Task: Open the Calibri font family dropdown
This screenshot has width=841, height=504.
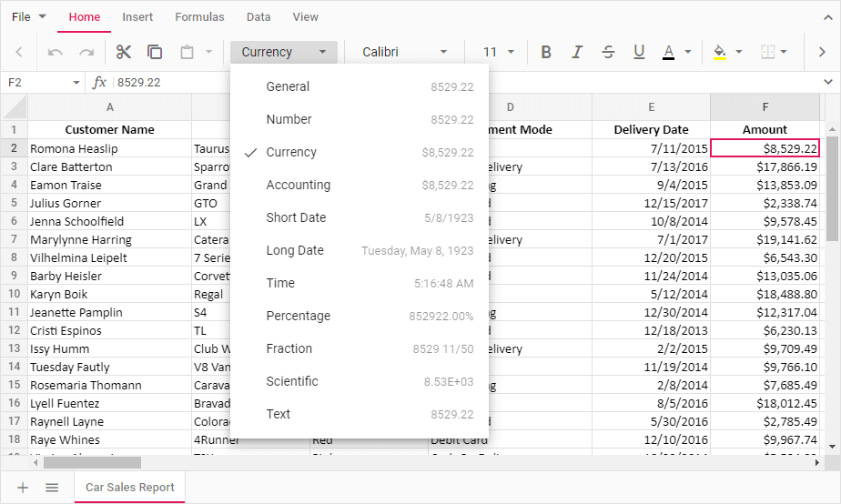Action: pyautogui.click(x=404, y=52)
